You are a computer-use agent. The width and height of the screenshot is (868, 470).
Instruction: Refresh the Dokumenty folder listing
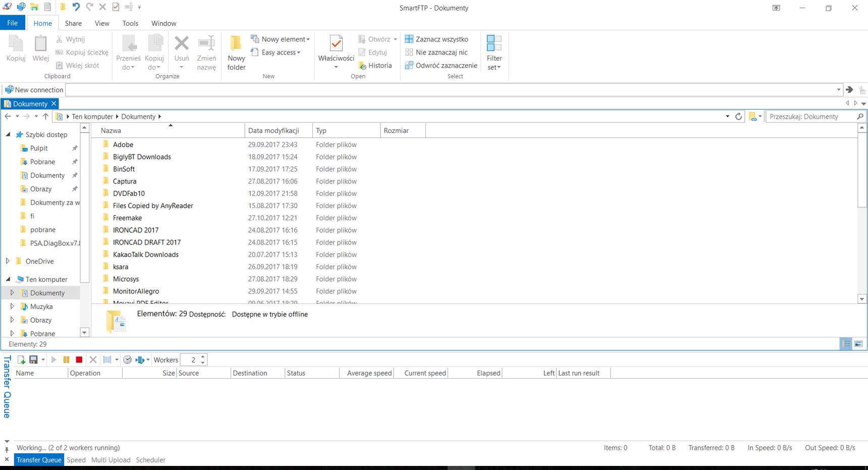click(738, 117)
